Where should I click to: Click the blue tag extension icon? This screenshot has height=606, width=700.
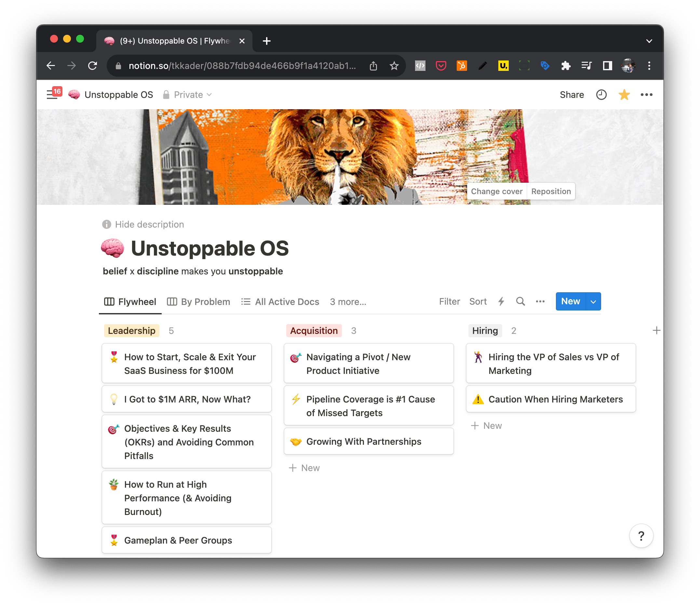tap(545, 66)
